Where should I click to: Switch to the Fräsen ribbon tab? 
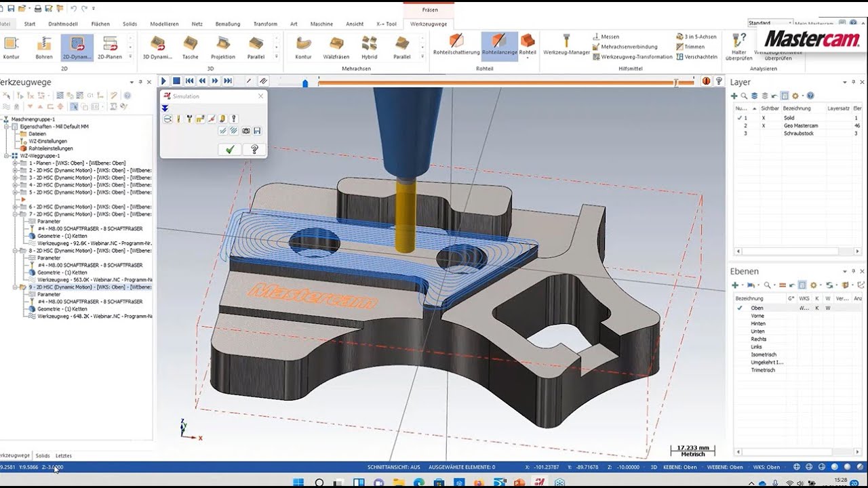[430, 10]
